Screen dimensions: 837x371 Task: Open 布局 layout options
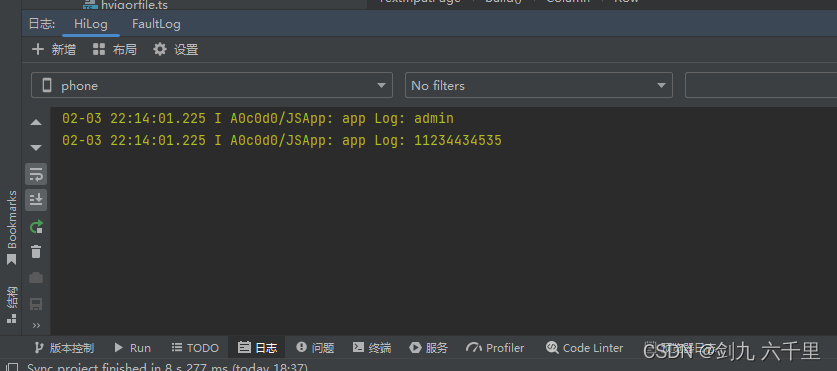coord(115,50)
